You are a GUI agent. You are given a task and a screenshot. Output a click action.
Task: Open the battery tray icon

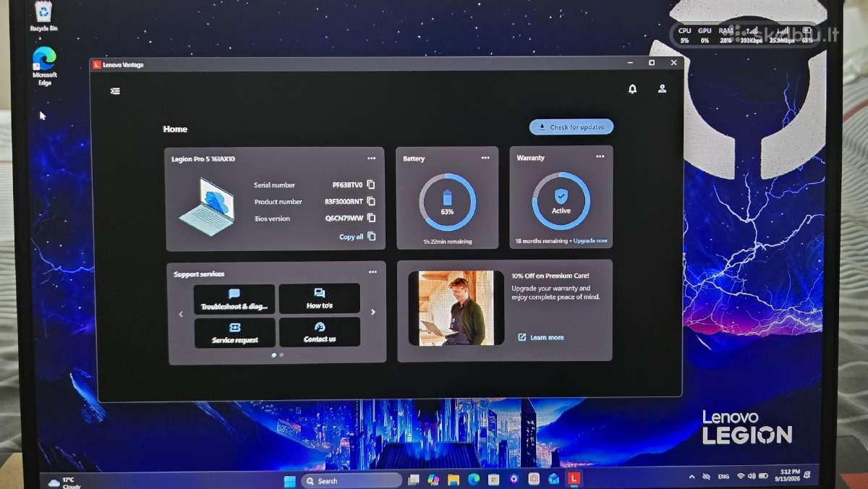pos(763,477)
